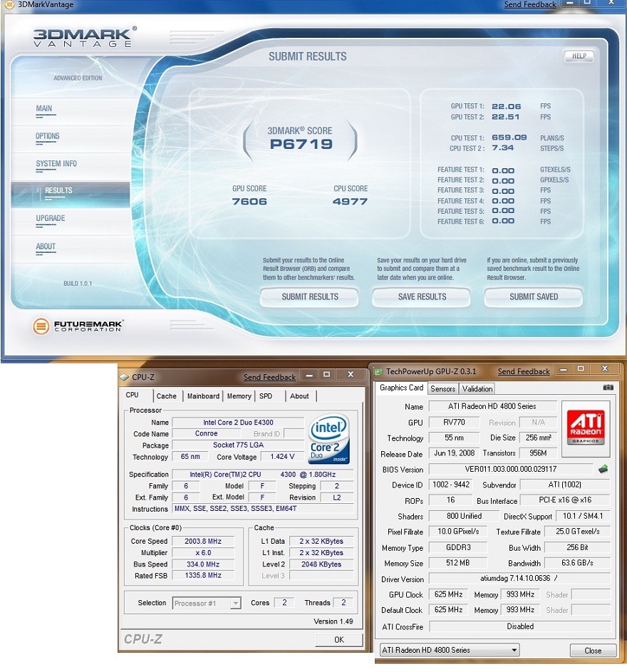Maximize the CPU-Z window
Screen dimensions: 627x672
coord(326,375)
